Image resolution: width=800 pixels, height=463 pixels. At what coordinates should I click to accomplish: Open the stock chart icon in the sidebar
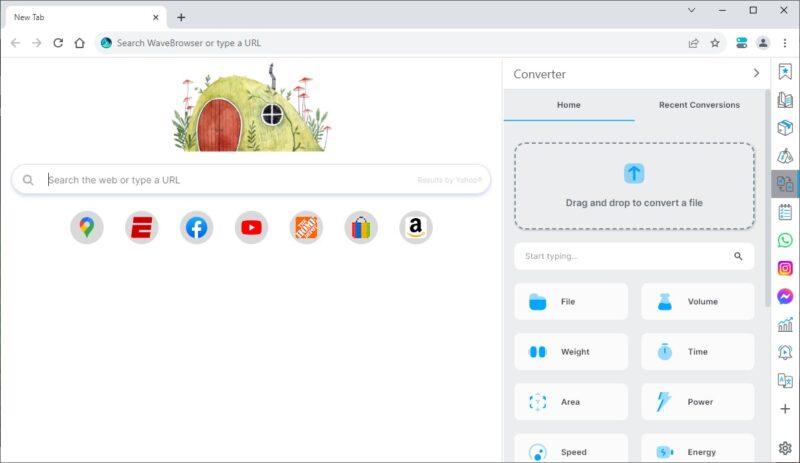pos(785,324)
